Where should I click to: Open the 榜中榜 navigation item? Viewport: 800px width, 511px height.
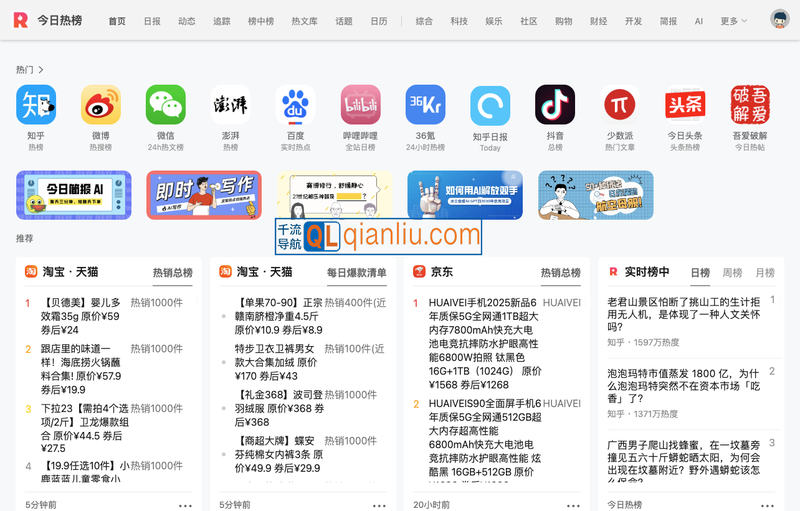[261, 21]
